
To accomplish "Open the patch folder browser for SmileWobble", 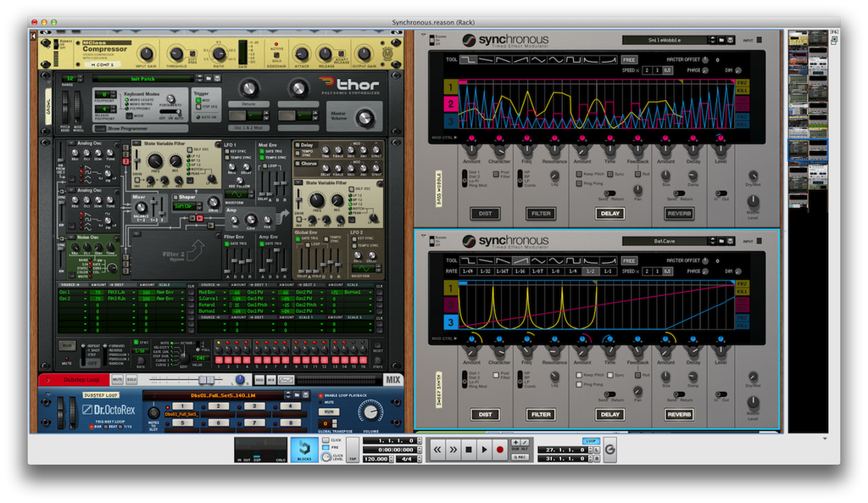I will 721,40.
